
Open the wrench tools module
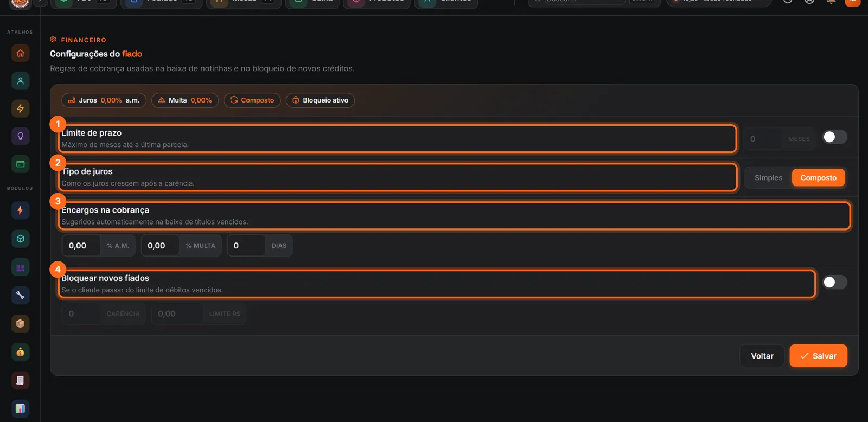(x=21, y=296)
